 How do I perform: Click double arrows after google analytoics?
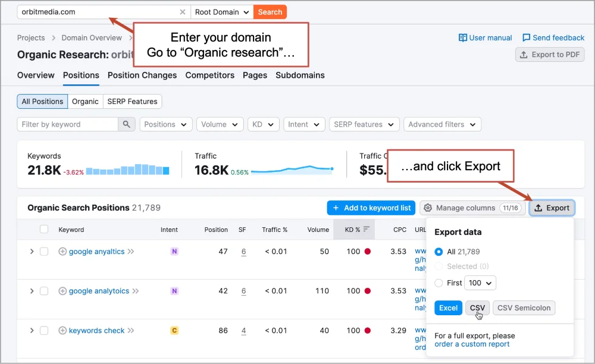click(136, 291)
